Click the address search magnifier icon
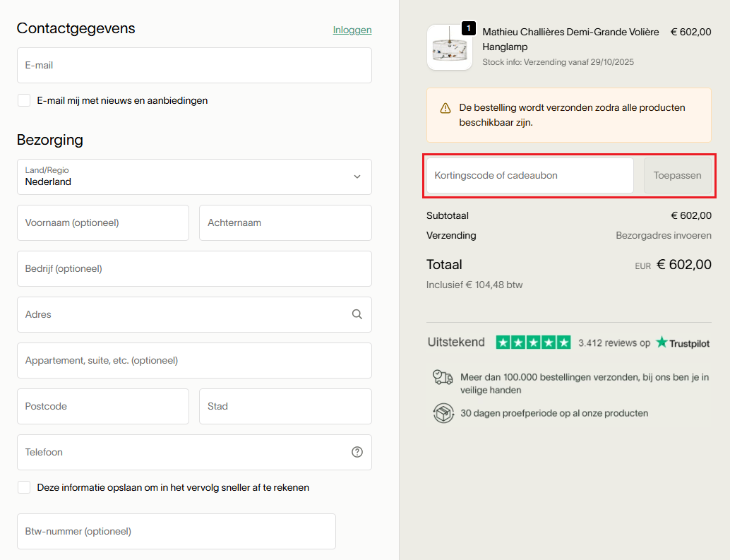Screen dimensions: 730x560 [357, 314]
